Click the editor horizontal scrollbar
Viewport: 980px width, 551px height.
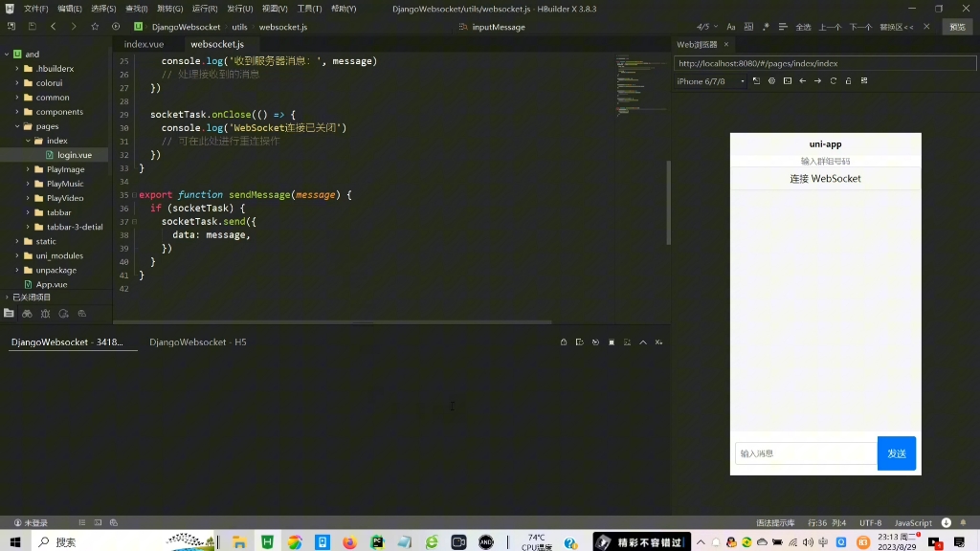coord(332,322)
